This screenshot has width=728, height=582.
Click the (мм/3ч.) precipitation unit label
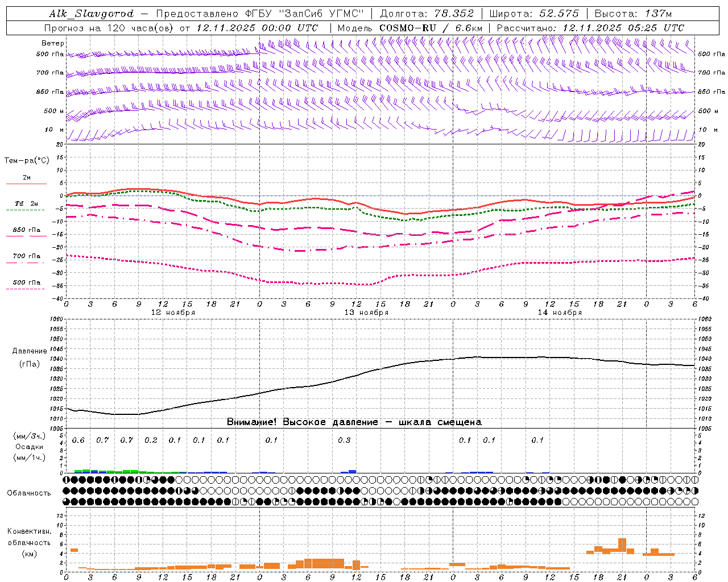pyautogui.click(x=29, y=436)
